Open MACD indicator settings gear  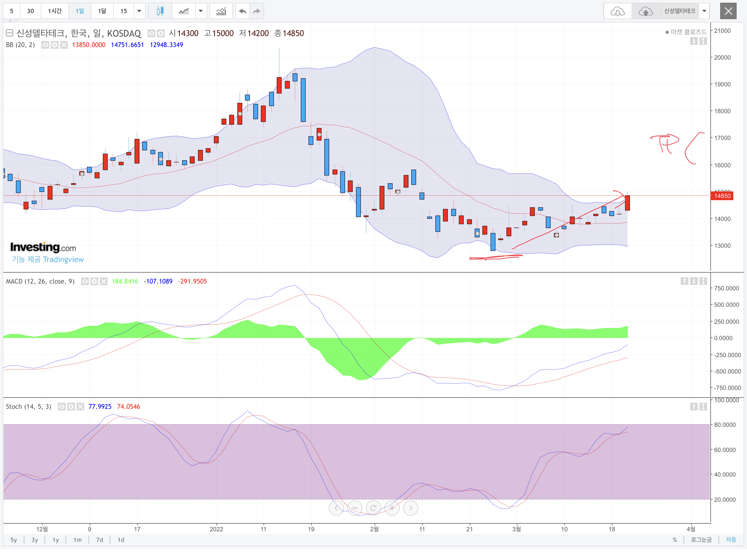94,281
